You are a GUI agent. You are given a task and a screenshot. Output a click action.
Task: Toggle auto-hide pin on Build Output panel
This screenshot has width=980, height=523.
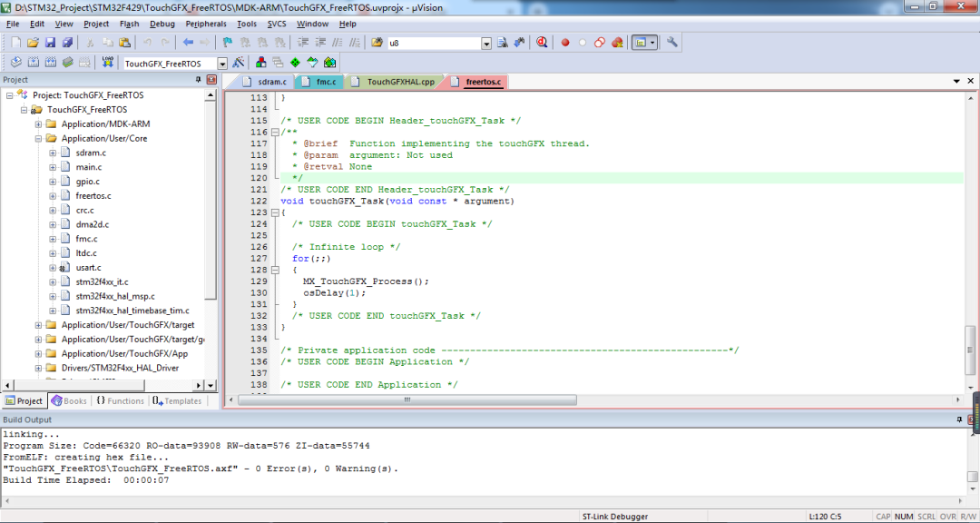coord(959,419)
